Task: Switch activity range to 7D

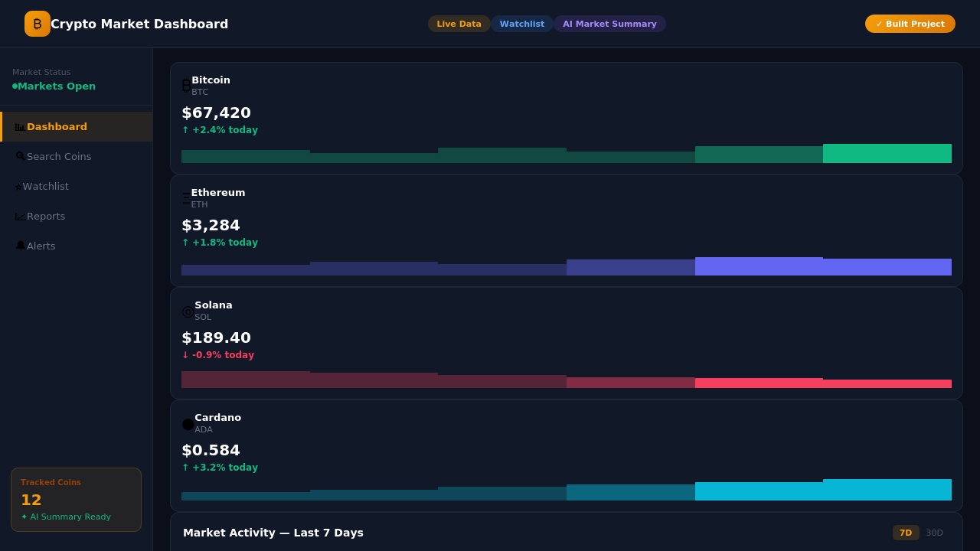Action: pyautogui.click(x=906, y=533)
